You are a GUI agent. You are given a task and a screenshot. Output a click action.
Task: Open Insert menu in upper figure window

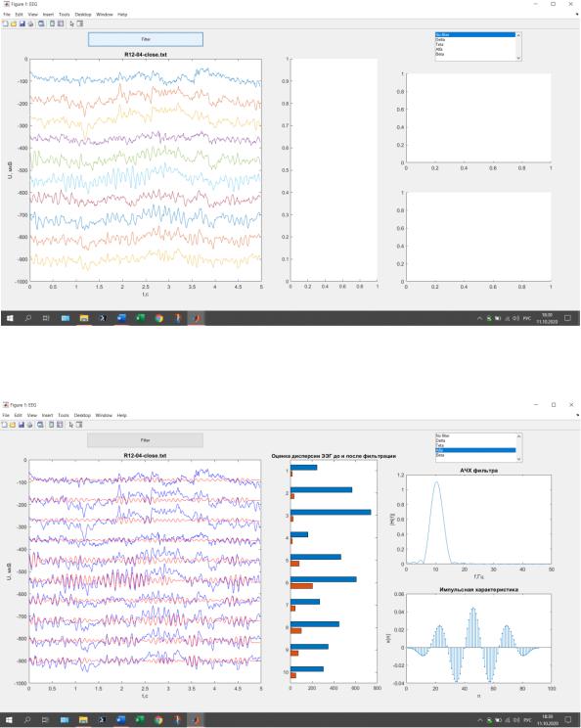(48, 15)
